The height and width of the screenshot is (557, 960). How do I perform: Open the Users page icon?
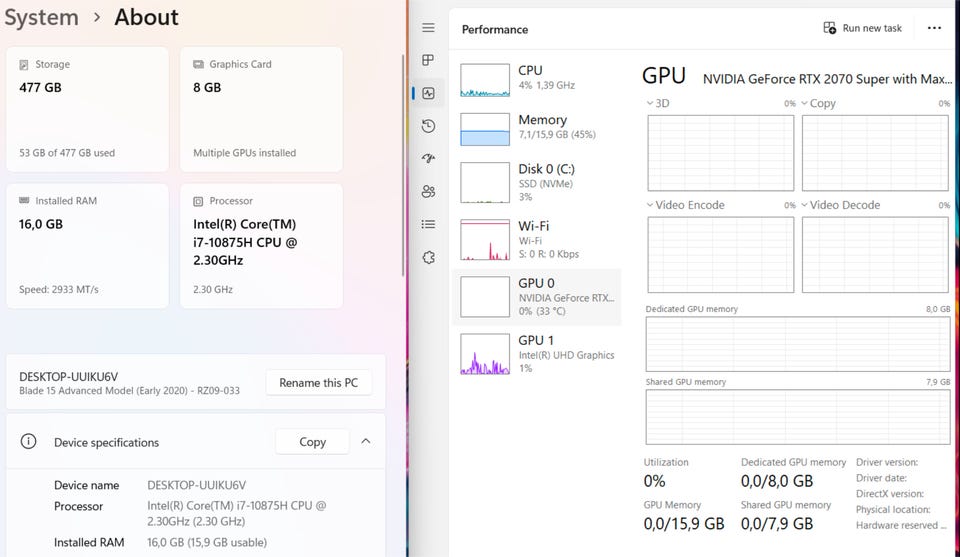tap(428, 191)
